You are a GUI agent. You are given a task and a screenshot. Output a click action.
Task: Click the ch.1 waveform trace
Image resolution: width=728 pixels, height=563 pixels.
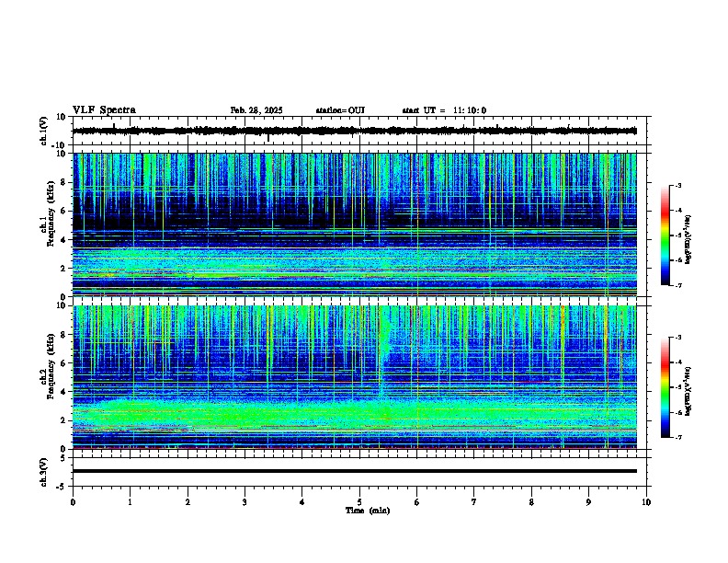point(355,131)
